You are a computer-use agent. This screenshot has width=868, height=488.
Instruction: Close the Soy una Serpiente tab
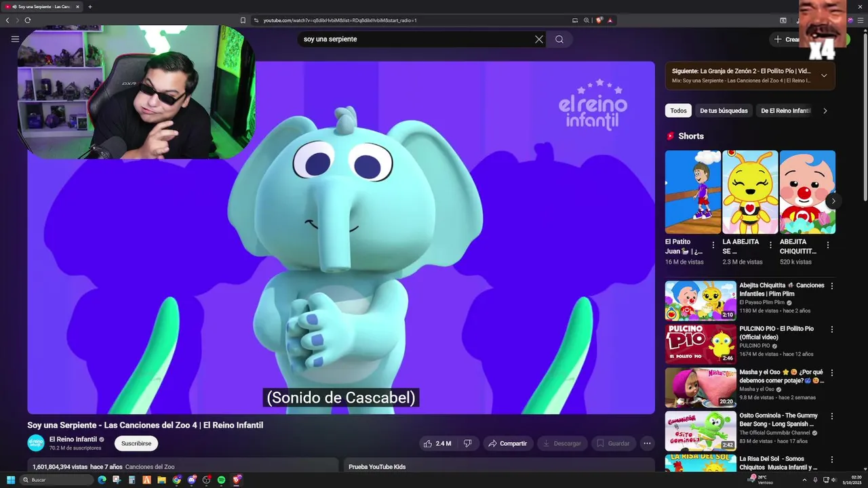pyautogui.click(x=77, y=7)
